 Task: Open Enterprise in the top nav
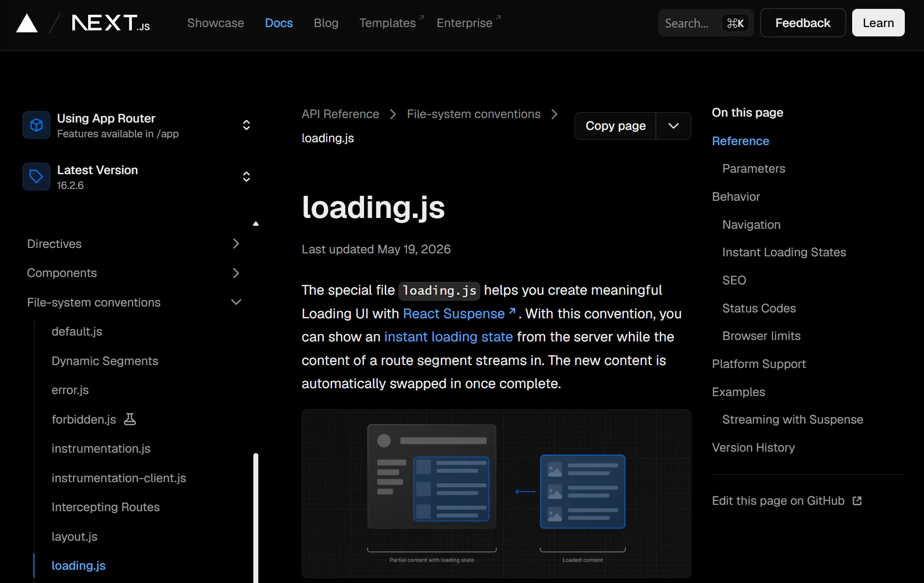[469, 23]
